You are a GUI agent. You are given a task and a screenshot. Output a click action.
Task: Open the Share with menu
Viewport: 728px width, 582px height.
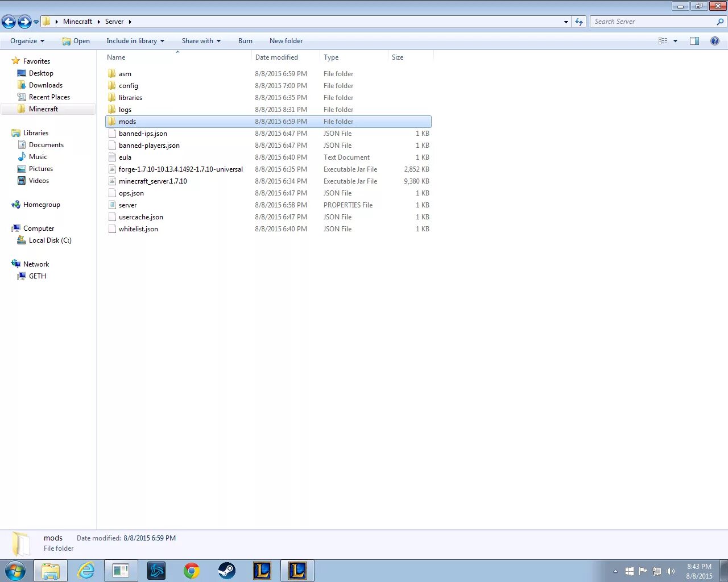pos(201,41)
